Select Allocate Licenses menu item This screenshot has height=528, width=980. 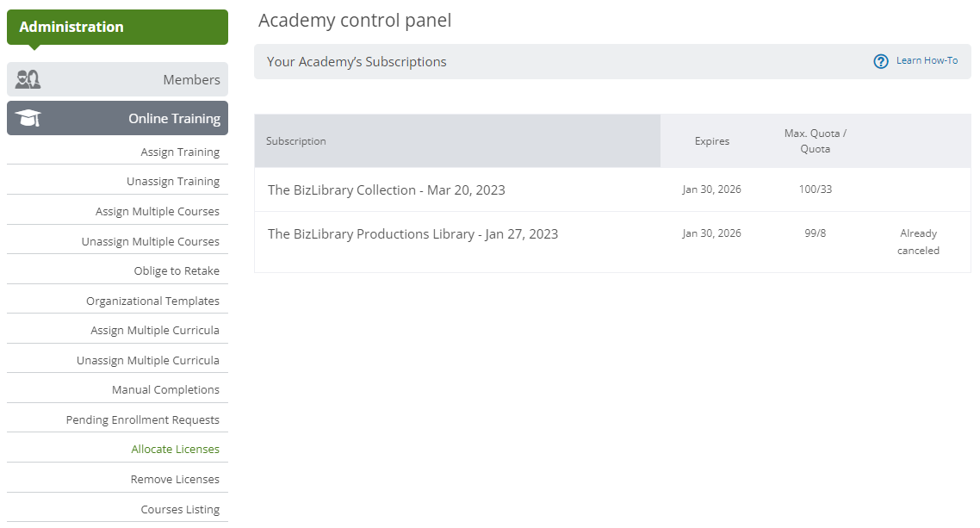tap(176, 449)
